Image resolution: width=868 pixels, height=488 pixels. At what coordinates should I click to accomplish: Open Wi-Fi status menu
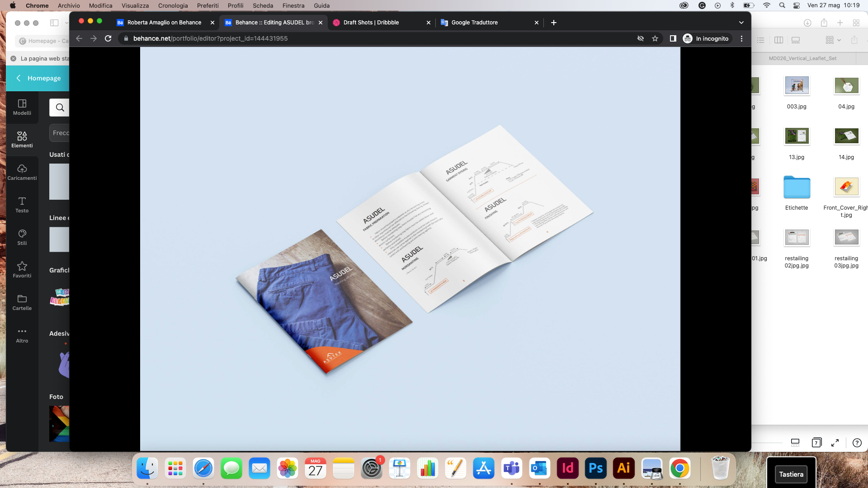coord(767,5)
